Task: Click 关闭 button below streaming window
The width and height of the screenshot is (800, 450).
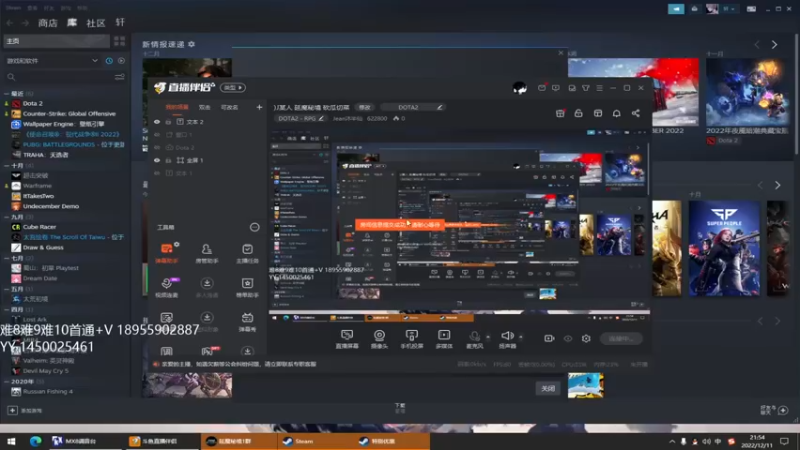Action: click(547, 388)
